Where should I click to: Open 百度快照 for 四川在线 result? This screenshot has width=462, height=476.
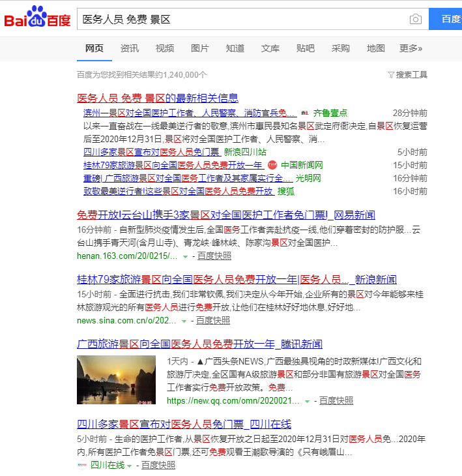point(158,465)
